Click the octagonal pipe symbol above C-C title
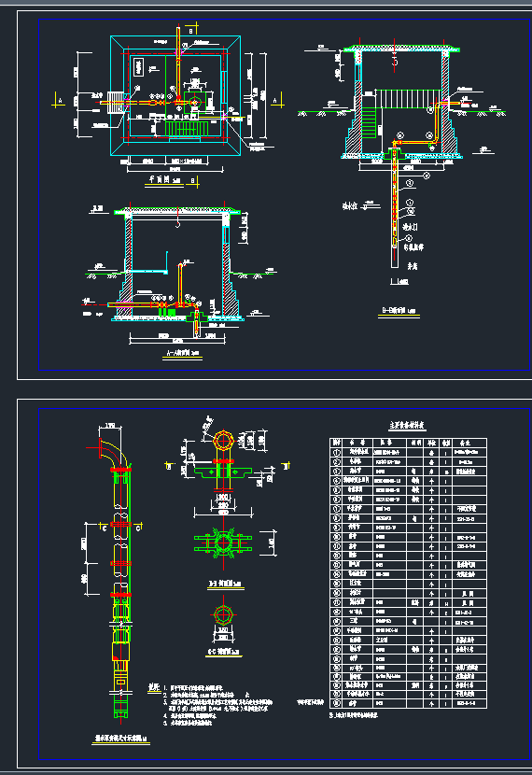 tap(223, 614)
